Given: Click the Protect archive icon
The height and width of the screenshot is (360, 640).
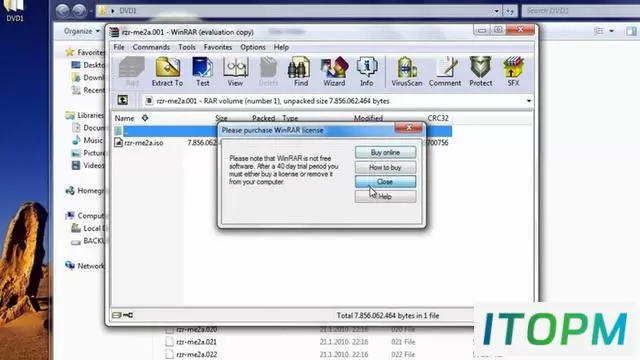Looking at the screenshot, I should coord(480,72).
